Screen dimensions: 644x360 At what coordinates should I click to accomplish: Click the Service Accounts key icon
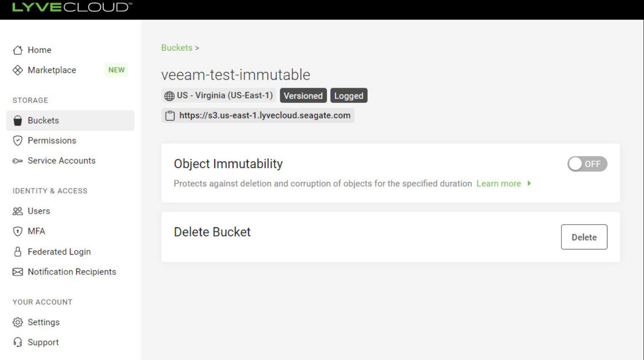click(x=18, y=161)
